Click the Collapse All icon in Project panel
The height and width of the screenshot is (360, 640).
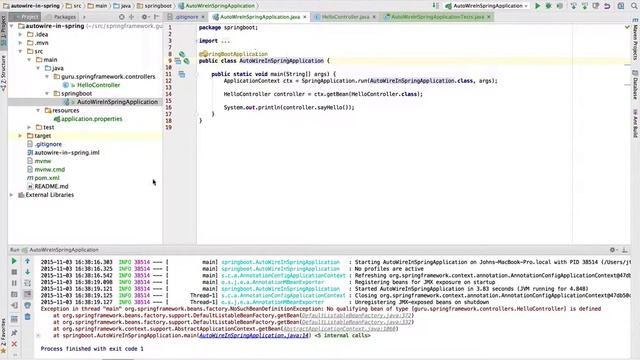click(x=131, y=17)
